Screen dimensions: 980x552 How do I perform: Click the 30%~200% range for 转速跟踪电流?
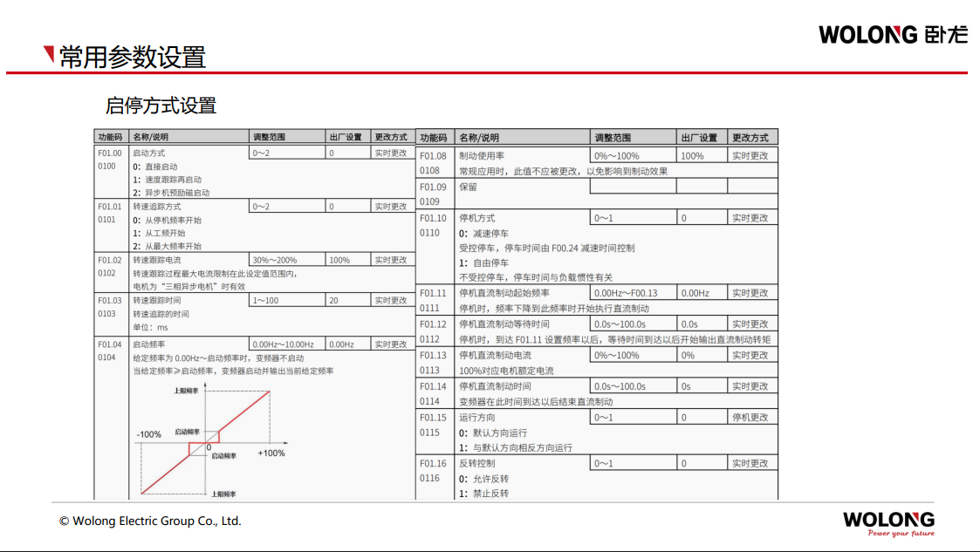coord(275,260)
